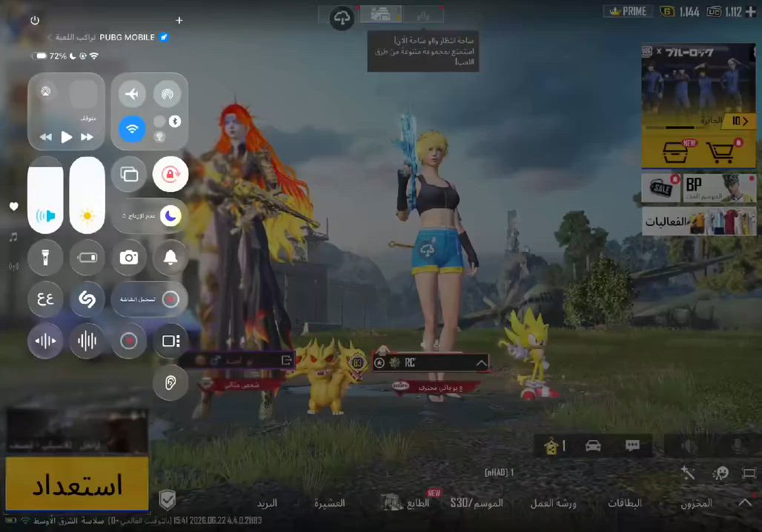The height and width of the screenshot is (532, 762).
Task: Add a control with plus icon
Action: coord(179,21)
